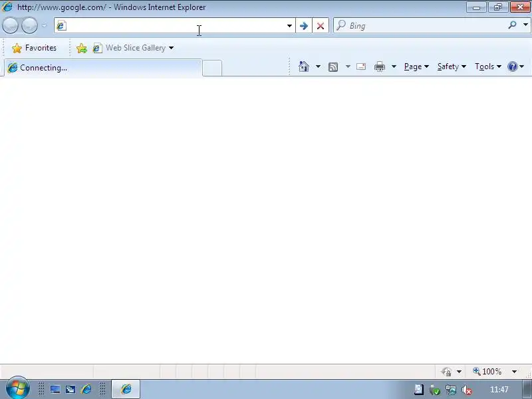Screen dimensions: 532x399
Task: Click the Print icon
Action: pos(380,67)
